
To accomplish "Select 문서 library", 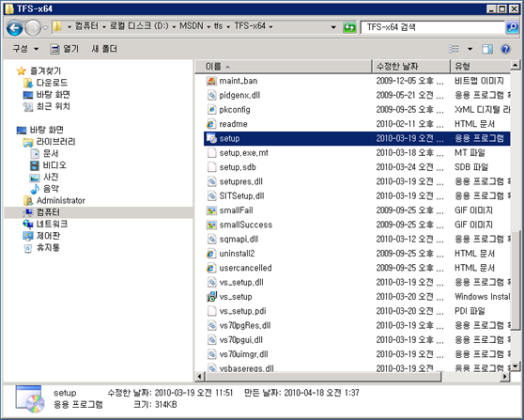I will click(51, 153).
